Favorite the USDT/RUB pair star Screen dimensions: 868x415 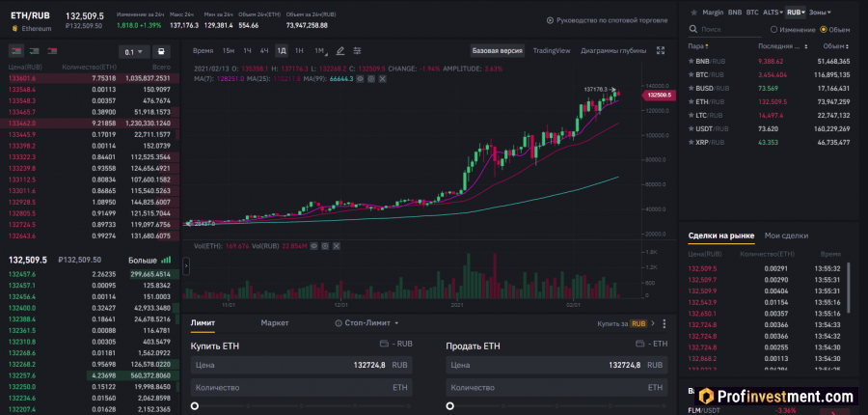coord(691,128)
